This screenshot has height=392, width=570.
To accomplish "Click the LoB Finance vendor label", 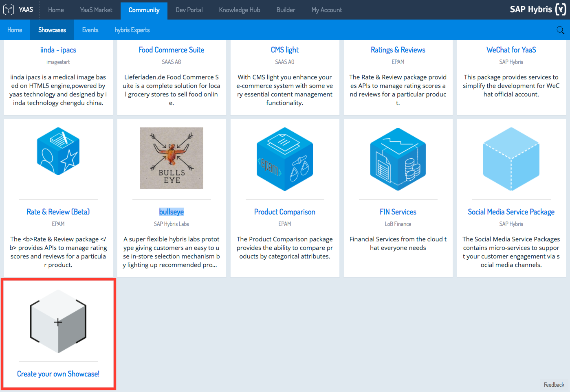I will tap(398, 224).
